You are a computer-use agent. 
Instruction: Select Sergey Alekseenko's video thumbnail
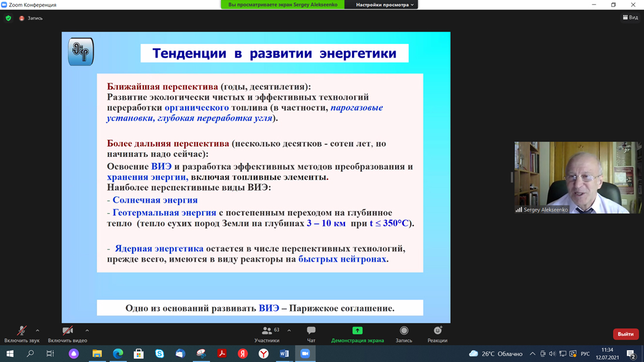tap(578, 177)
